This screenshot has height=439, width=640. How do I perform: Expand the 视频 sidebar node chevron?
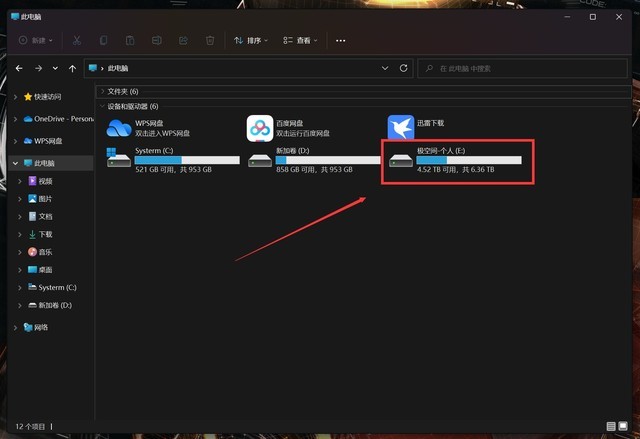pyautogui.click(x=20, y=181)
